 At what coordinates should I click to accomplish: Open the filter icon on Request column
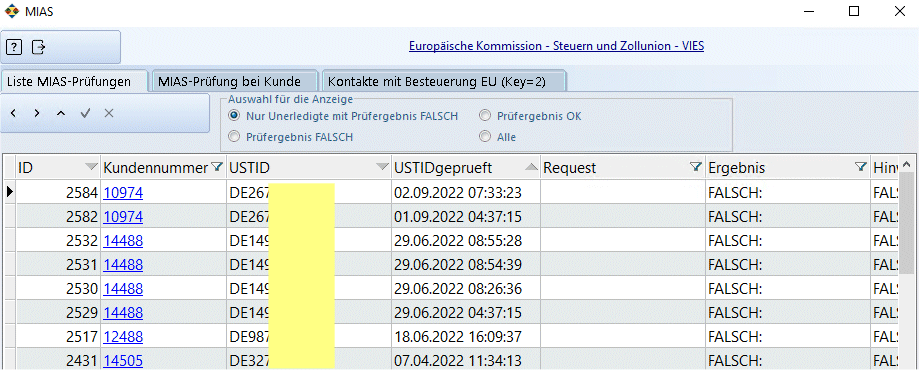point(695,168)
